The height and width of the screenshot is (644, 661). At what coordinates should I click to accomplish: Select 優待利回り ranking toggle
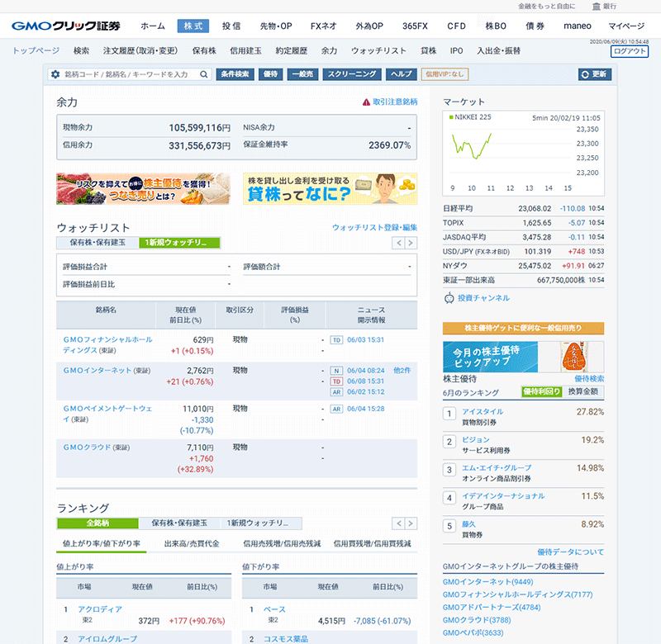[x=541, y=391]
